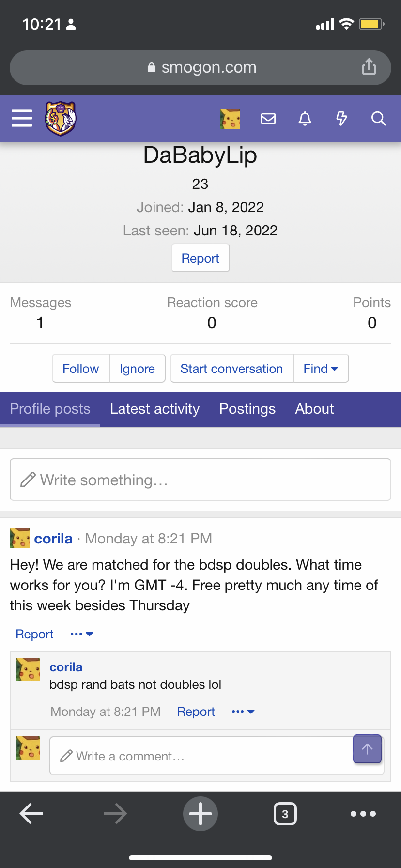401x868 pixels.
Task: Switch to the Postings tab
Action: pyautogui.click(x=247, y=409)
